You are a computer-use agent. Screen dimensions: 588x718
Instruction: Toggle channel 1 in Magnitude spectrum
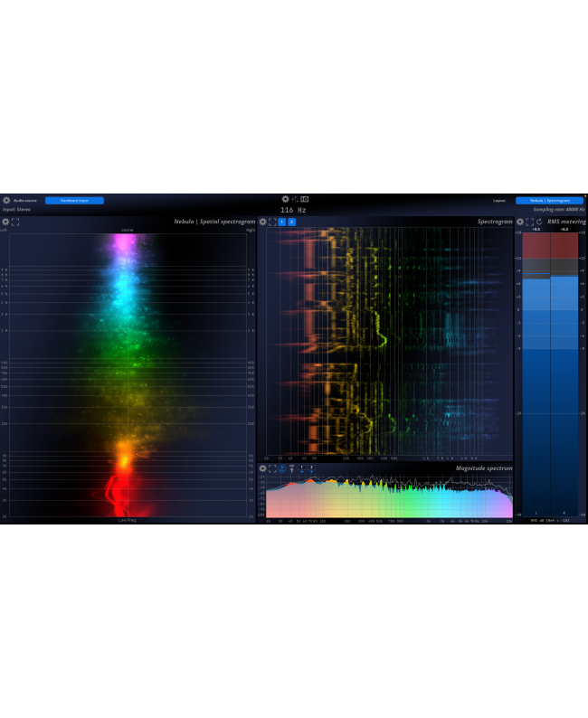(300, 468)
